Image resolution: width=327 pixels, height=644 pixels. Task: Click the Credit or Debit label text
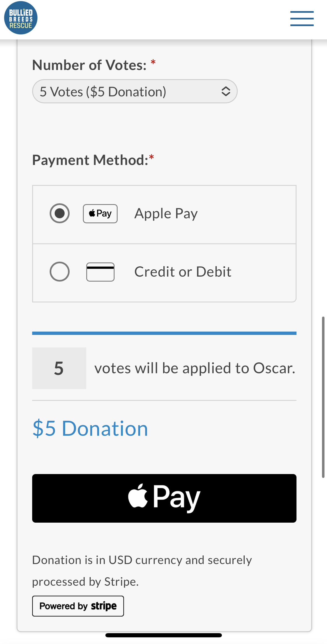click(183, 272)
